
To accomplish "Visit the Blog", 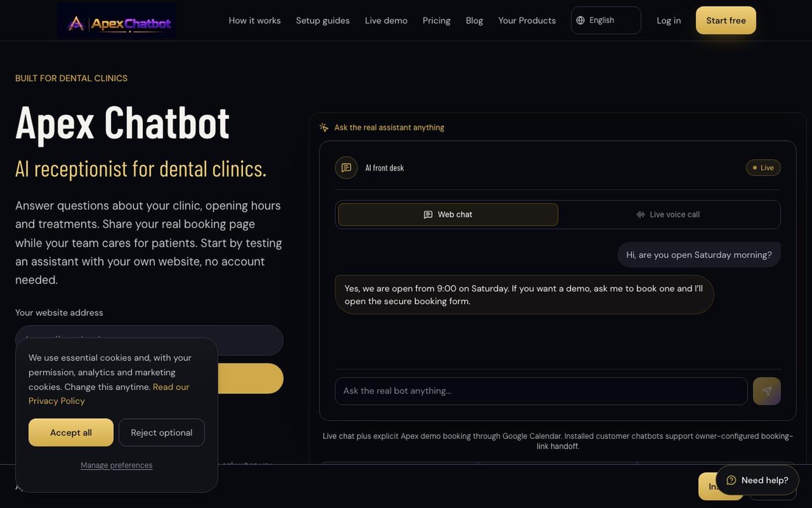I will 474,20.
